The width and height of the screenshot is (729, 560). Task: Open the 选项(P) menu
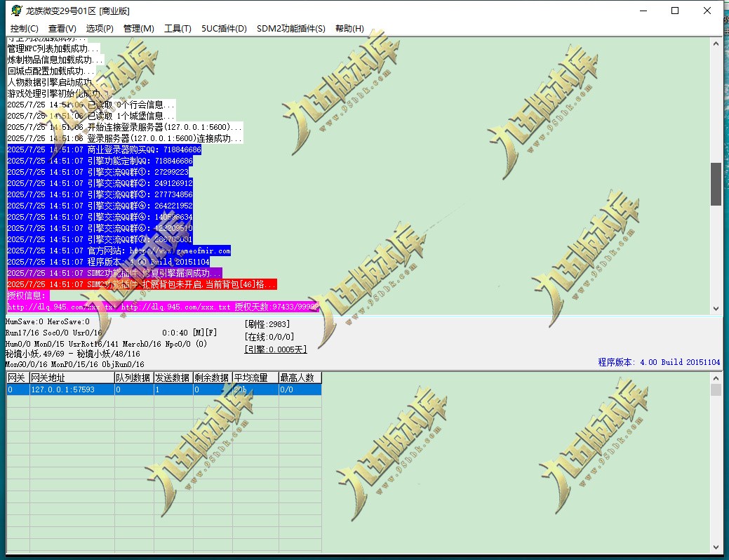100,28
